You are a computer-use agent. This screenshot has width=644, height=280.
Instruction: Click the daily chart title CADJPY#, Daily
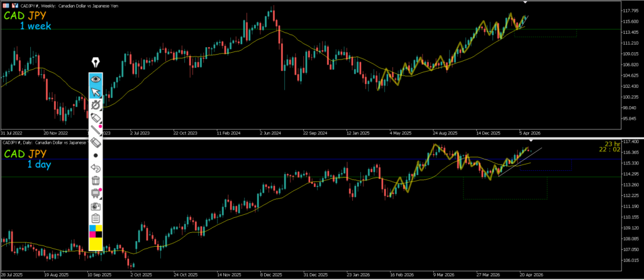tap(18, 143)
